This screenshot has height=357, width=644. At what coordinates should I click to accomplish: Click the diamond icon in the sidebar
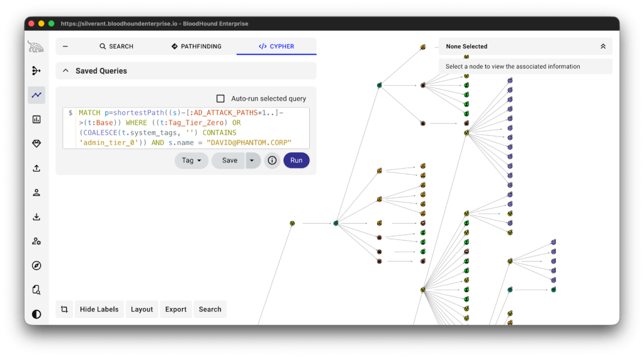(37, 144)
